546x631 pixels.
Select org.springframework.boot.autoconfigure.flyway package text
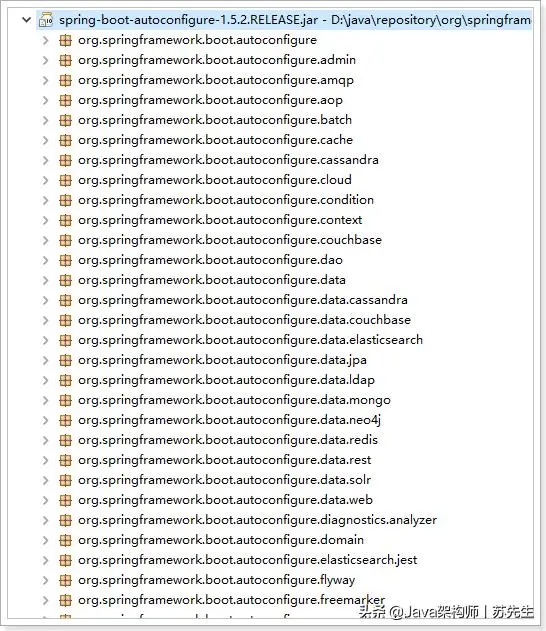point(216,580)
